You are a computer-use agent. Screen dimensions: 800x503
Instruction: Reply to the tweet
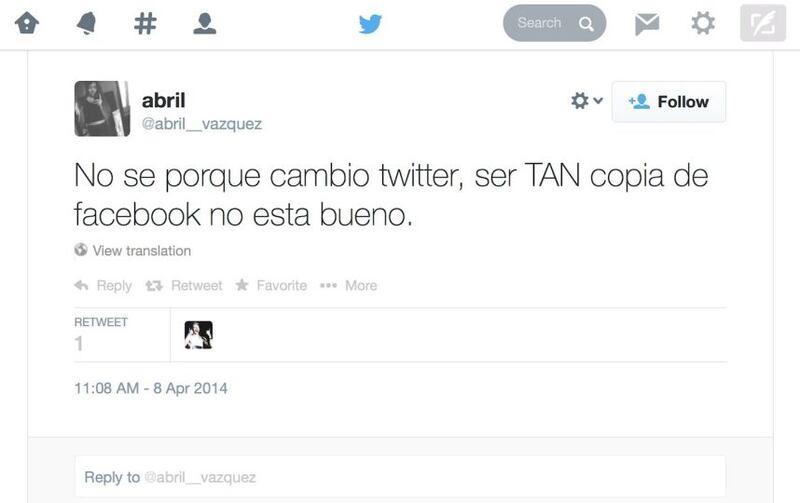point(103,286)
